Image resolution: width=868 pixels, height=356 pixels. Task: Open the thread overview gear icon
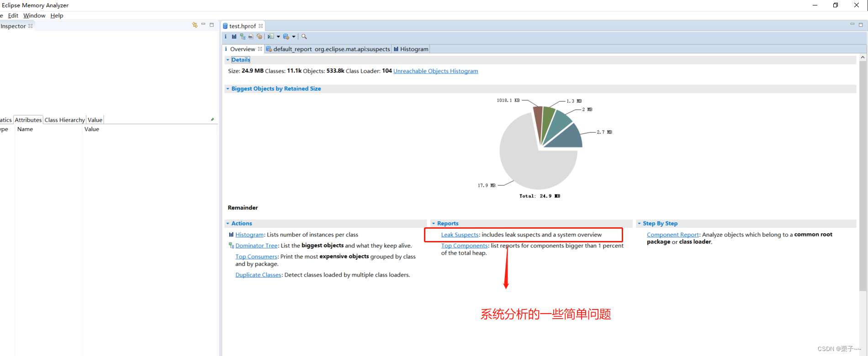(259, 37)
